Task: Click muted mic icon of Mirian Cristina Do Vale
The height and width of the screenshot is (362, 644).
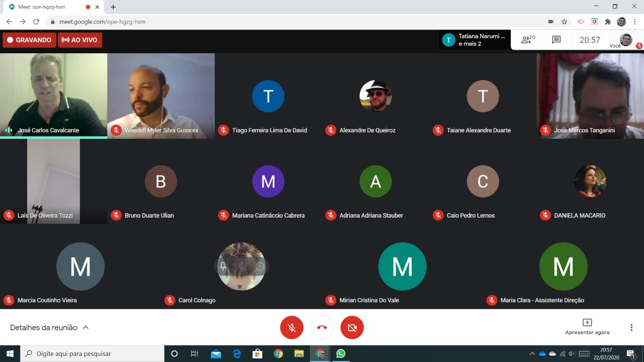Action: 331,300
